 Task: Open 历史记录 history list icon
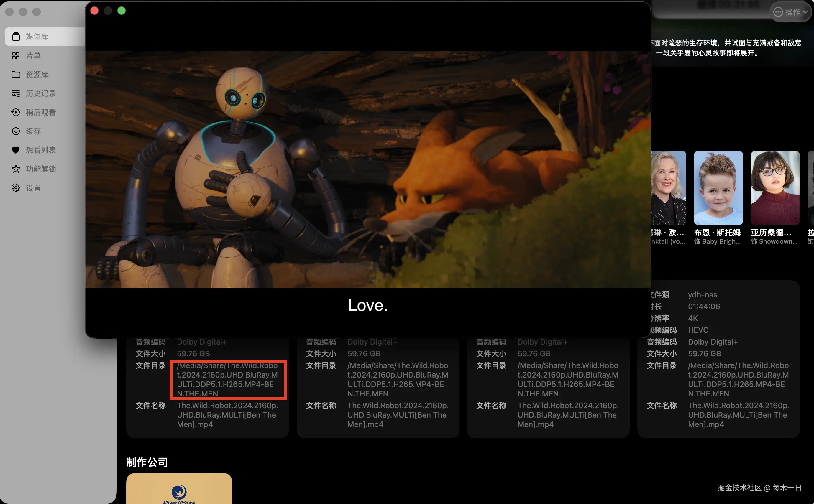[16, 93]
